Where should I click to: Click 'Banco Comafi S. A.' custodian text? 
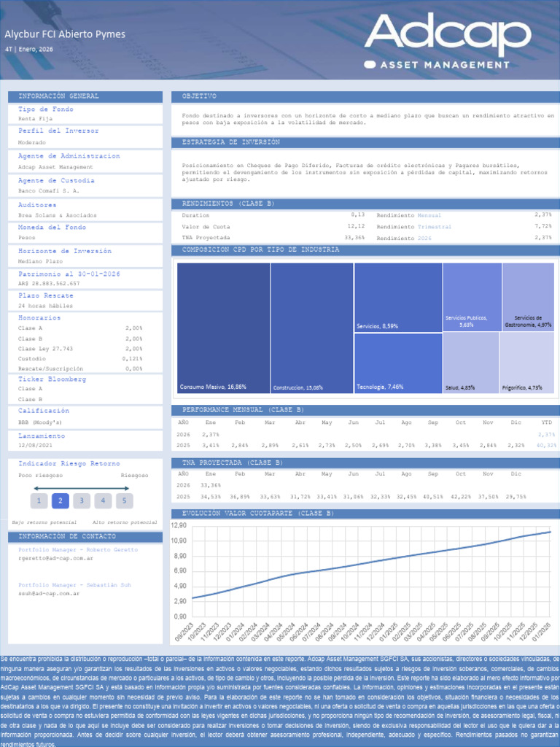[49, 191]
